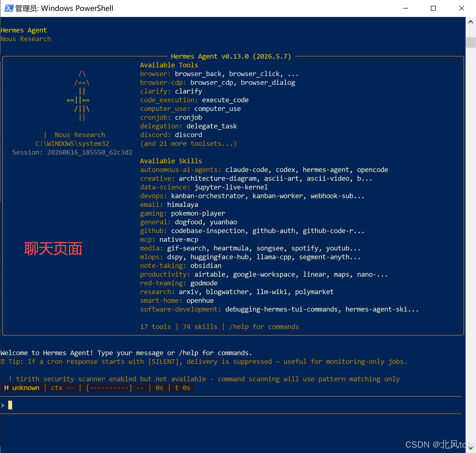The image size is (476, 453).
Task: Click the 'C:\WINDOWS\system32' path text
Action: click(72, 144)
